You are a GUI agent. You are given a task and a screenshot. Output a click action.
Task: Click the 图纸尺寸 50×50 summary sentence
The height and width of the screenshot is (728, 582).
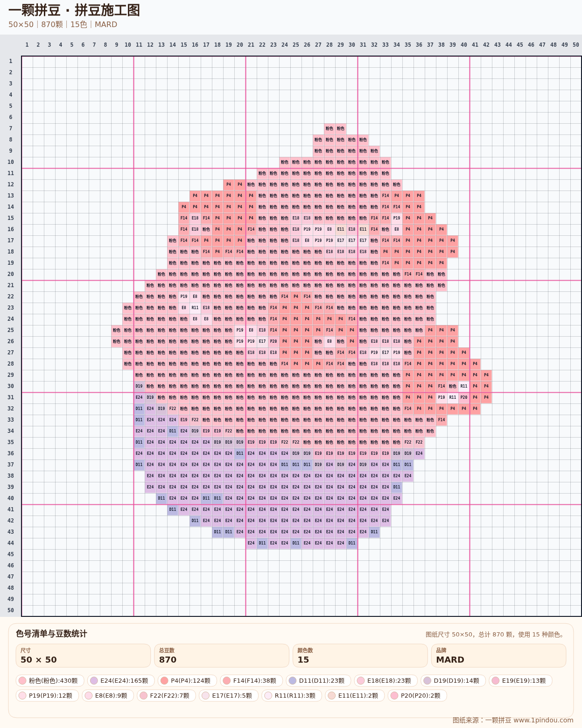click(x=496, y=635)
